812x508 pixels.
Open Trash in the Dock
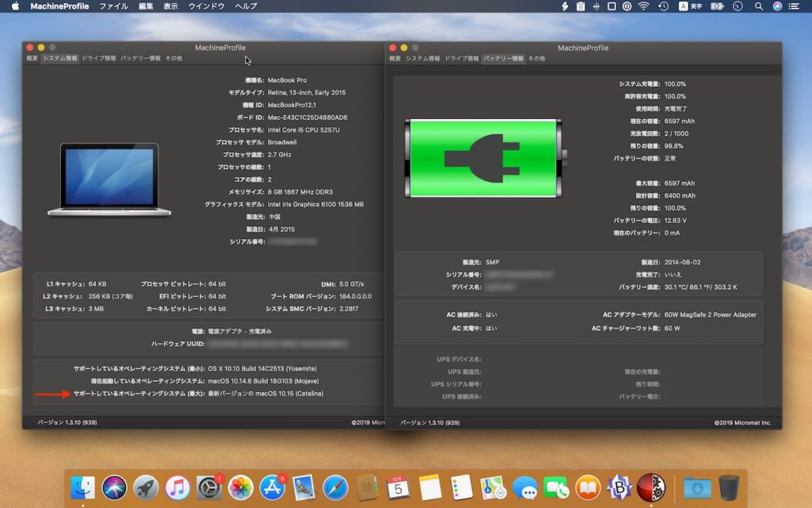pyautogui.click(x=729, y=488)
